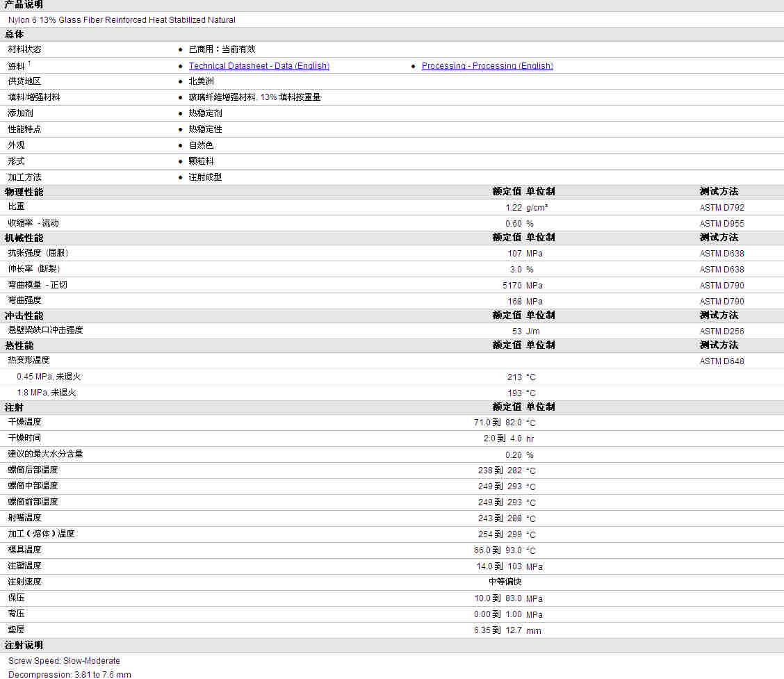Click the '热变形温度' row label
784x679 pixels.
click(x=28, y=360)
